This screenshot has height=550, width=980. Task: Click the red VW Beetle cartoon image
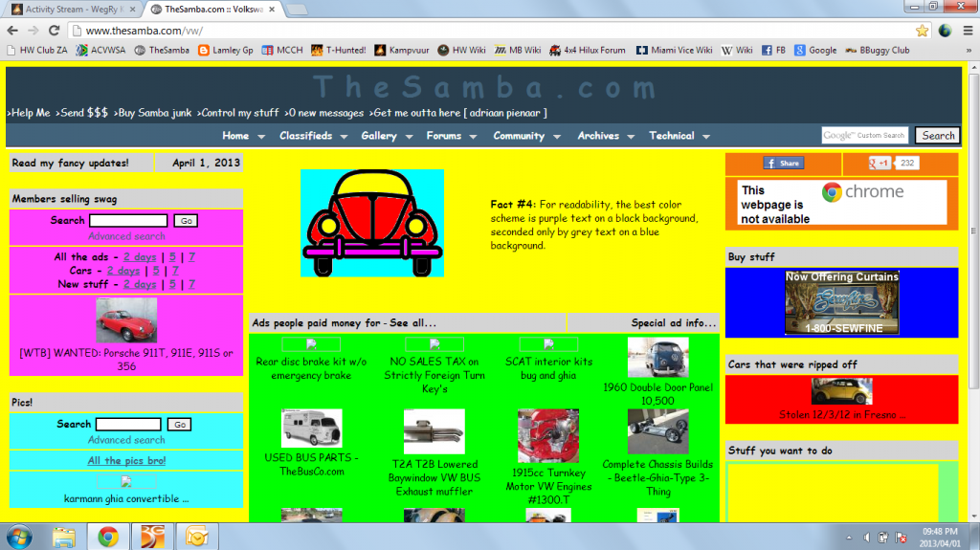[x=371, y=223]
